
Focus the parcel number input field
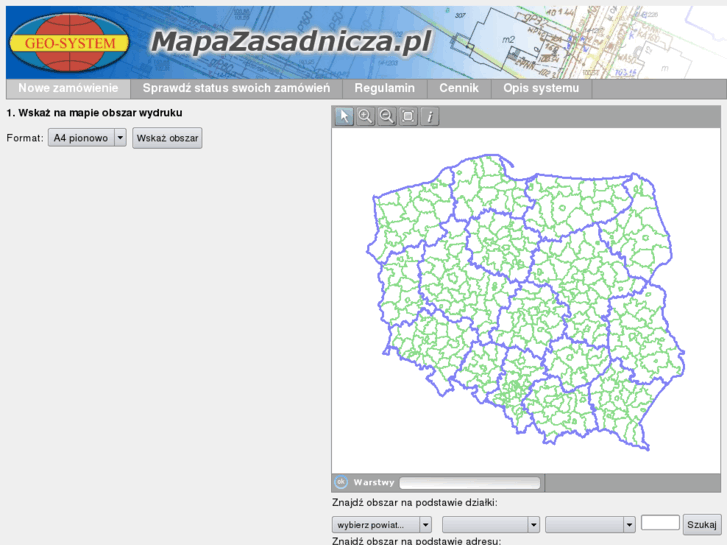coord(660,523)
